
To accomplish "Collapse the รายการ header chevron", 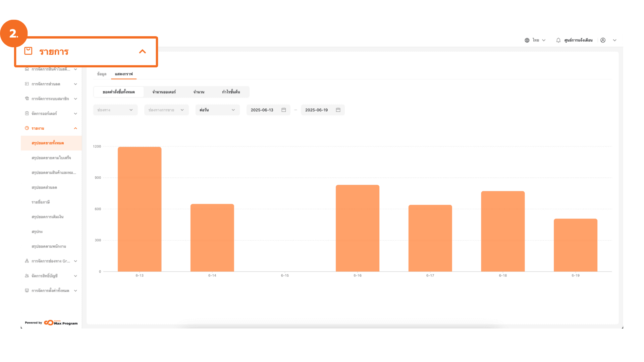I will click(x=143, y=51).
